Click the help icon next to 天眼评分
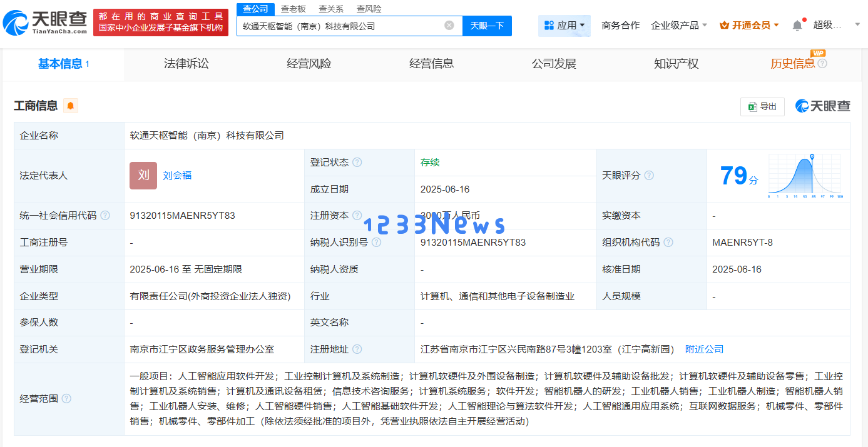Screen dimensions: 868x447 [649, 176]
